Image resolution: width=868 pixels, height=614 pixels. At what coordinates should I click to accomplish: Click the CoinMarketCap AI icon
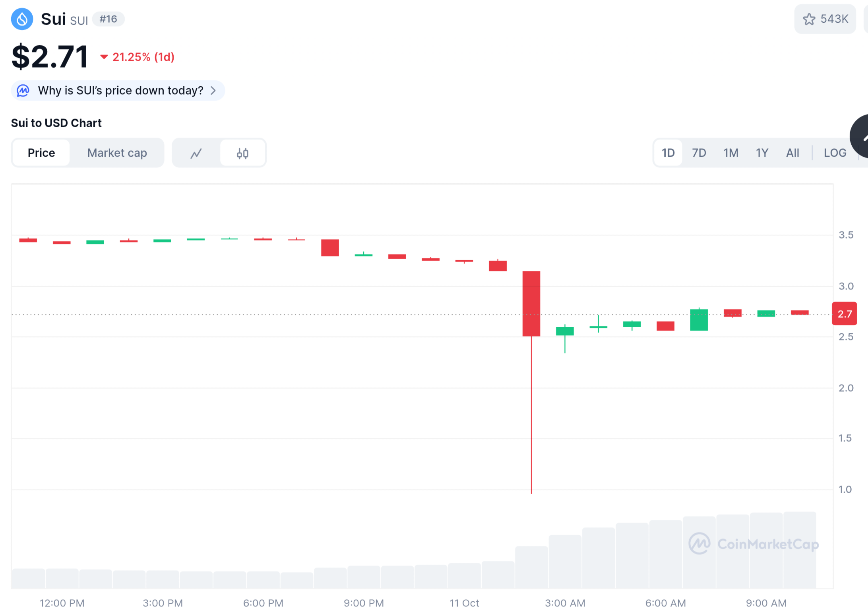point(23,91)
